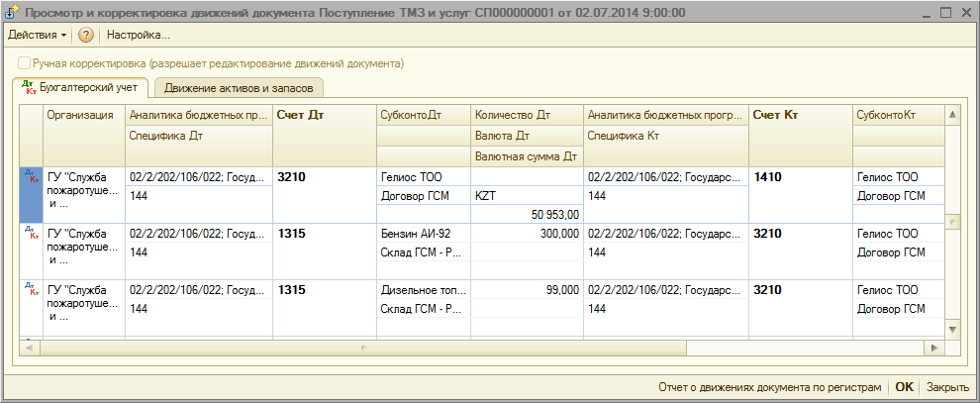Image resolution: width=980 pixels, height=403 pixels.
Task: Click the help question mark icon
Action: pyautogui.click(x=86, y=35)
